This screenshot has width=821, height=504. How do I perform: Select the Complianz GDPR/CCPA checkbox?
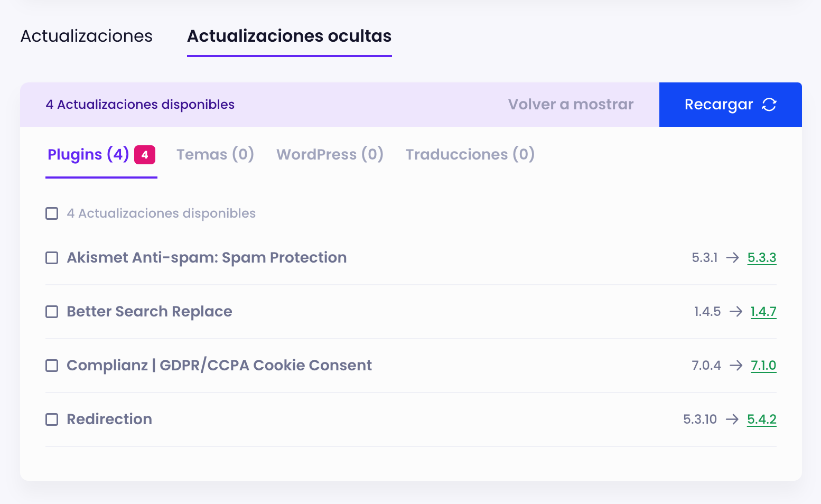[x=51, y=366]
